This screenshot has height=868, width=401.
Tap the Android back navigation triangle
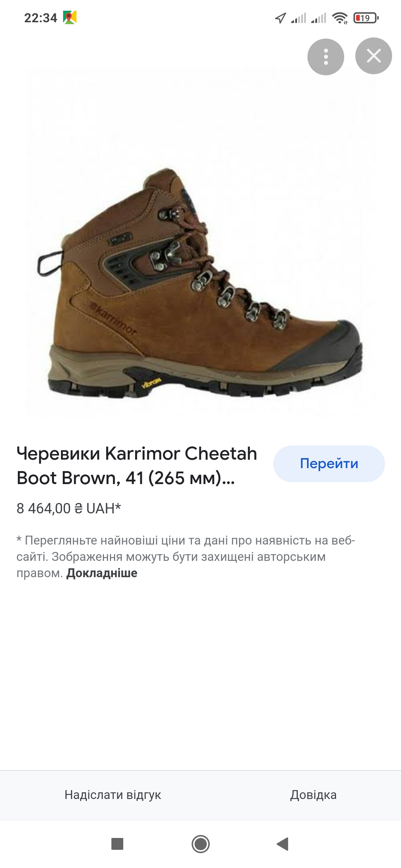283,844
